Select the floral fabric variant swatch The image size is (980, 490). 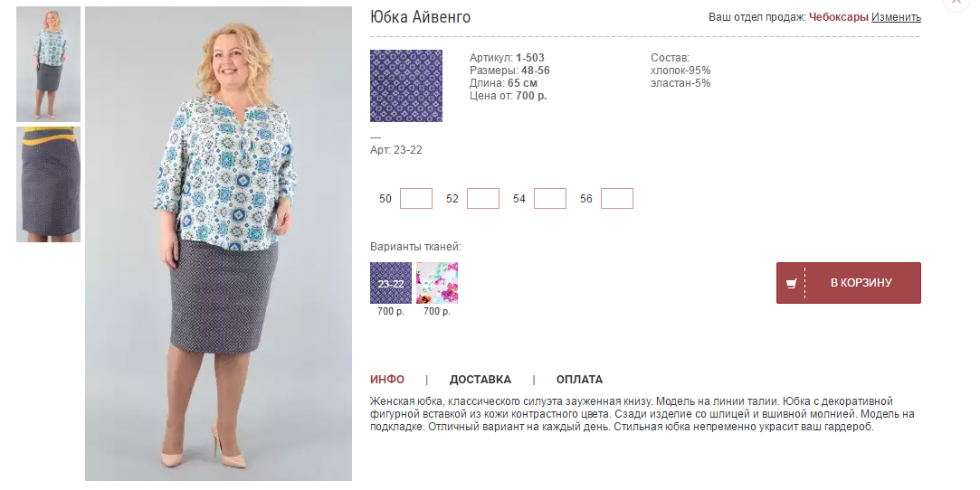click(437, 283)
